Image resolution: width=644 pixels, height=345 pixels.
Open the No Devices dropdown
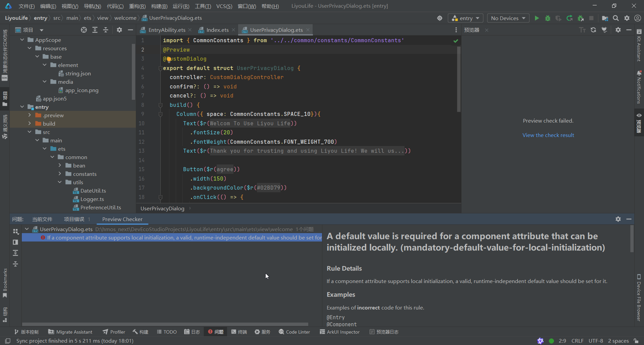(508, 18)
